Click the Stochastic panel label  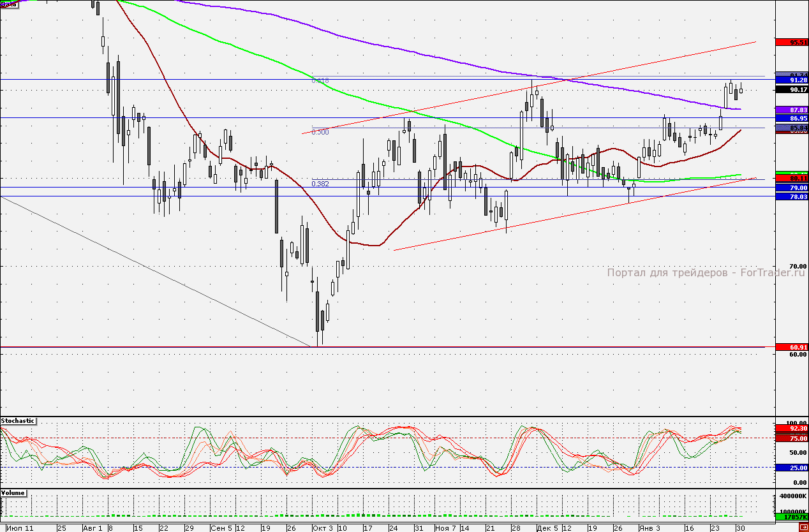point(19,421)
